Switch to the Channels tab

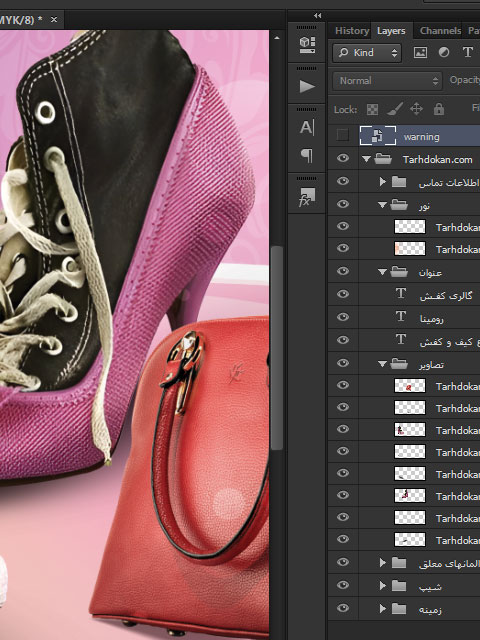pos(440,31)
